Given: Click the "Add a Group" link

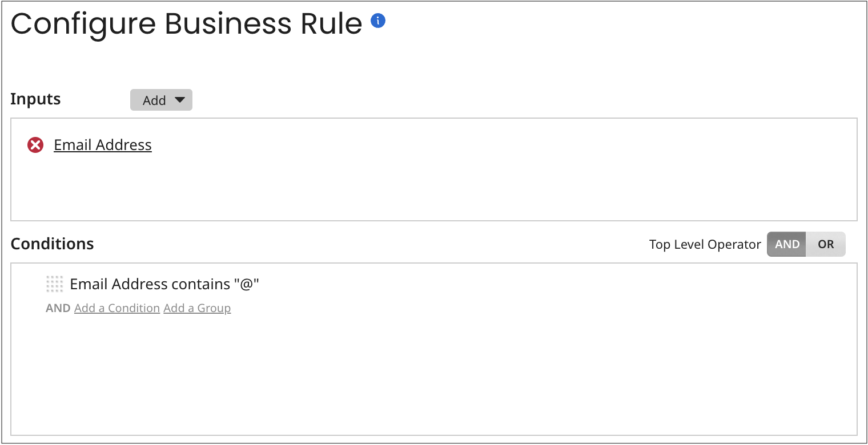Looking at the screenshot, I should click(197, 309).
